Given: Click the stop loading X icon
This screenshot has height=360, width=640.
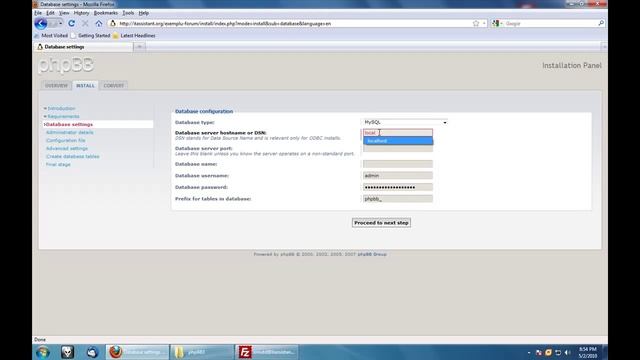Looking at the screenshot, I should (85, 24).
